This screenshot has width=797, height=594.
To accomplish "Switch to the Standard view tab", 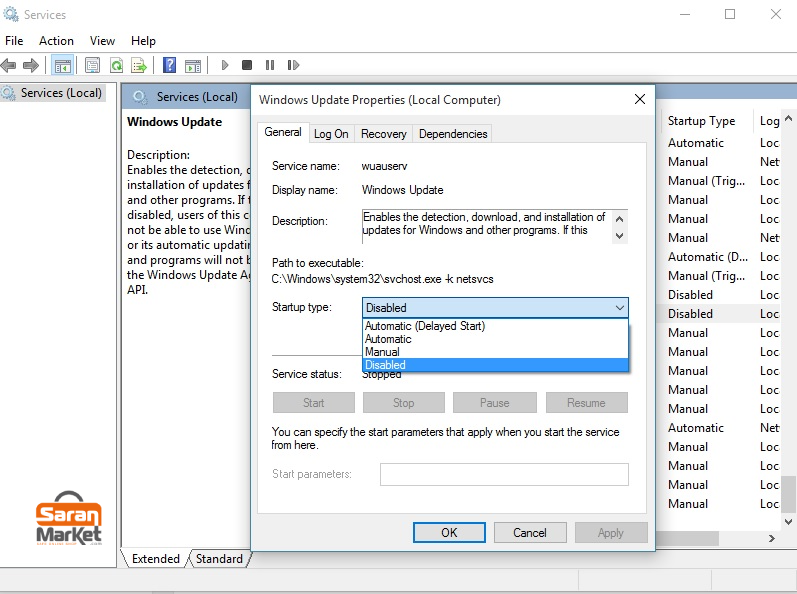I will [x=219, y=558].
